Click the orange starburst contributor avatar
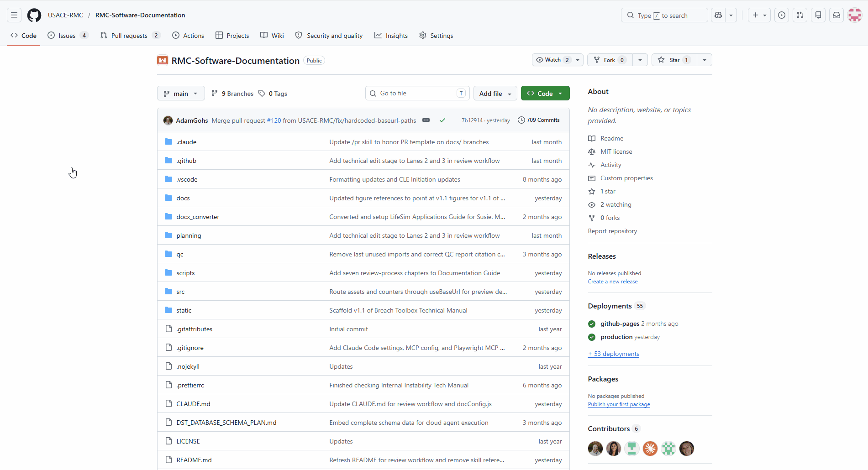The image size is (868, 470). [x=650, y=449]
